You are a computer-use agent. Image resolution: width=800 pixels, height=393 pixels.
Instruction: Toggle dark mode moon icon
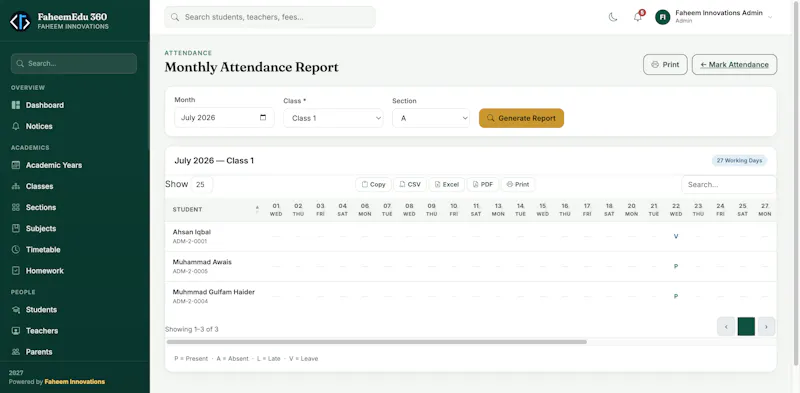pyautogui.click(x=613, y=17)
